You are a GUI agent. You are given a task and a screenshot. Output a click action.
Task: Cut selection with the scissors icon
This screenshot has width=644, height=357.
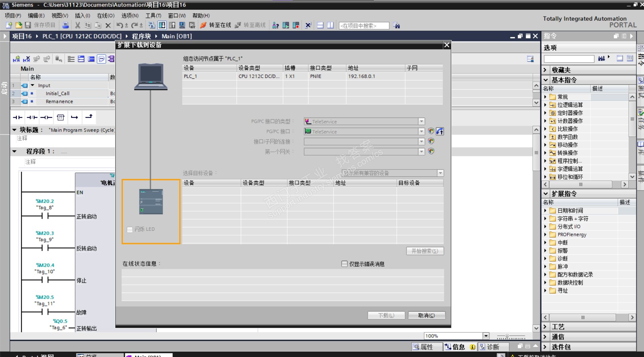tap(77, 25)
